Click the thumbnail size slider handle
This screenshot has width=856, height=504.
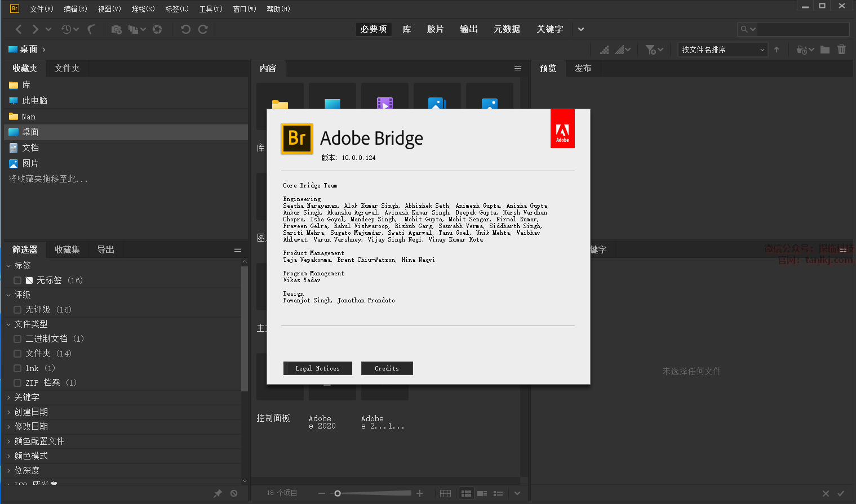pos(338,493)
